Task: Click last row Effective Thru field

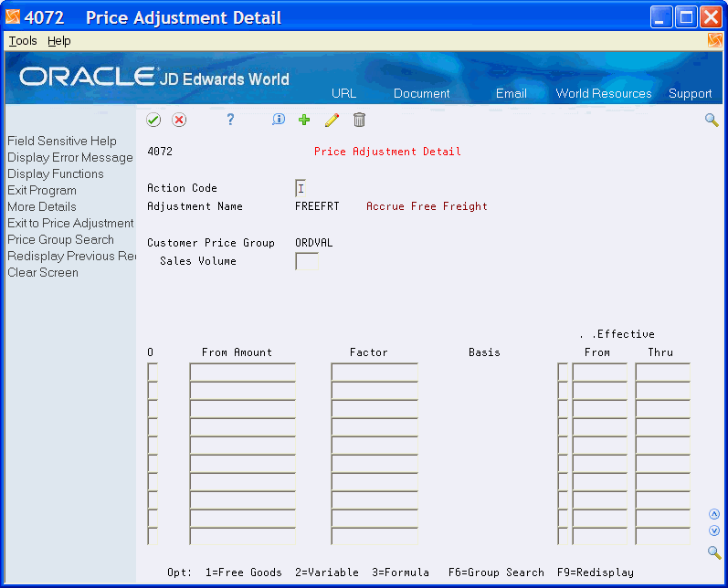Action: point(662,536)
